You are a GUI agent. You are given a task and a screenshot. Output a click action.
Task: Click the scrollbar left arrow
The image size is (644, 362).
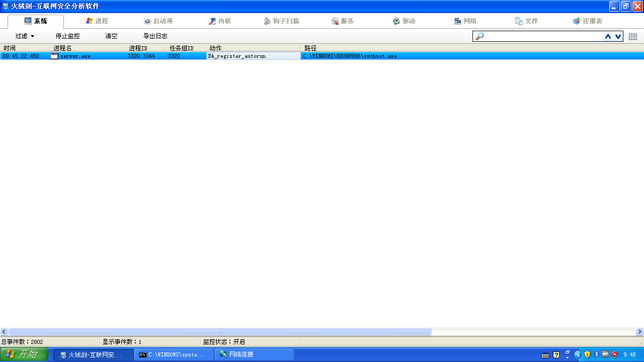(4, 332)
